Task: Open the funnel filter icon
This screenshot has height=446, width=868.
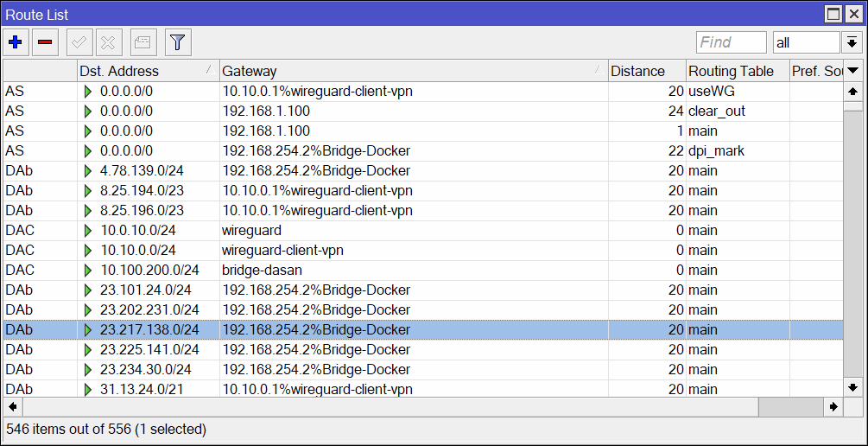Action: (x=178, y=41)
